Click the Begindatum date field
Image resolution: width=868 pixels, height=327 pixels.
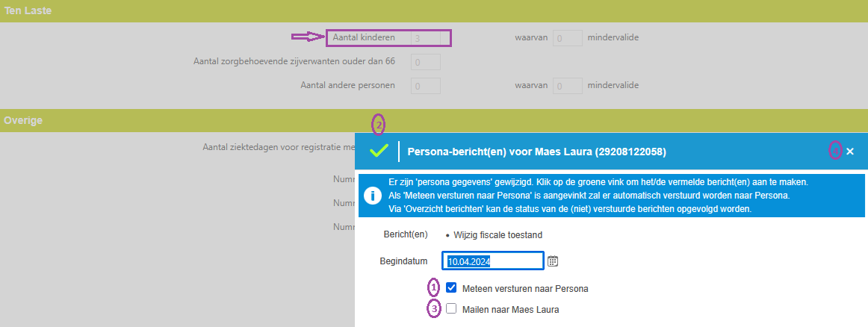pos(493,261)
